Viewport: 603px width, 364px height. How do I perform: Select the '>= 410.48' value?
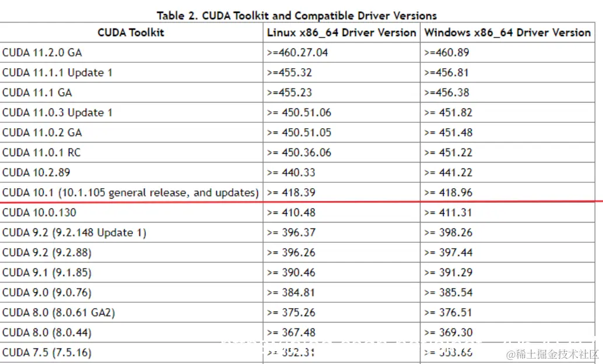click(291, 213)
